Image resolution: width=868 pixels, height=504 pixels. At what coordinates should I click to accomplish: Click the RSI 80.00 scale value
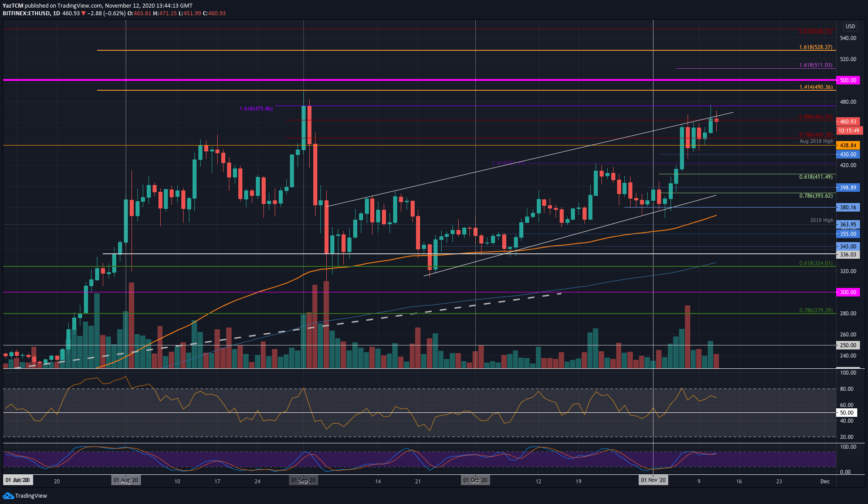[x=848, y=389]
